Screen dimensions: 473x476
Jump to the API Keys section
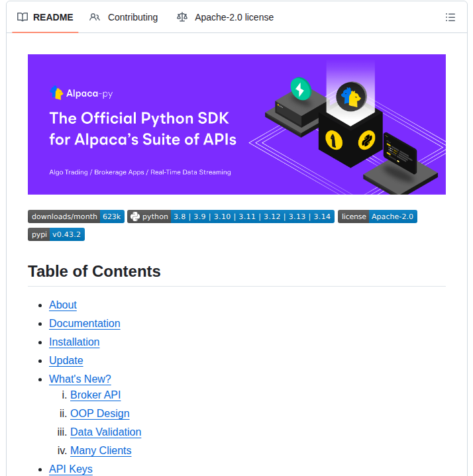click(71, 469)
